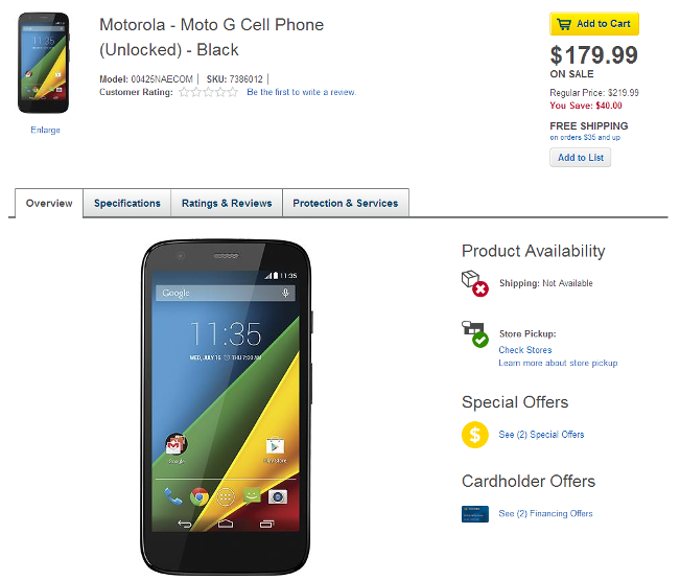Click 'Be the first to write a review'
The width and height of the screenshot is (680, 580).
point(301,92)
